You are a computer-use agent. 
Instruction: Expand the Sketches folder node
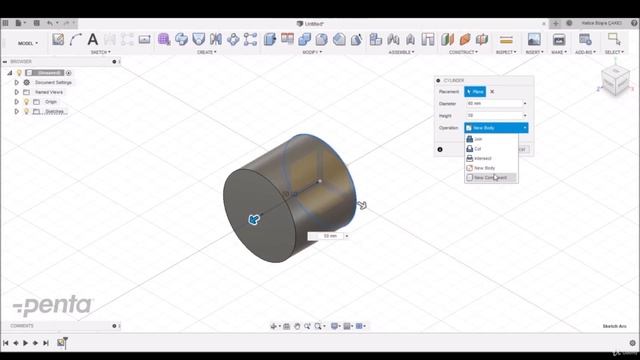pos(17,111)
